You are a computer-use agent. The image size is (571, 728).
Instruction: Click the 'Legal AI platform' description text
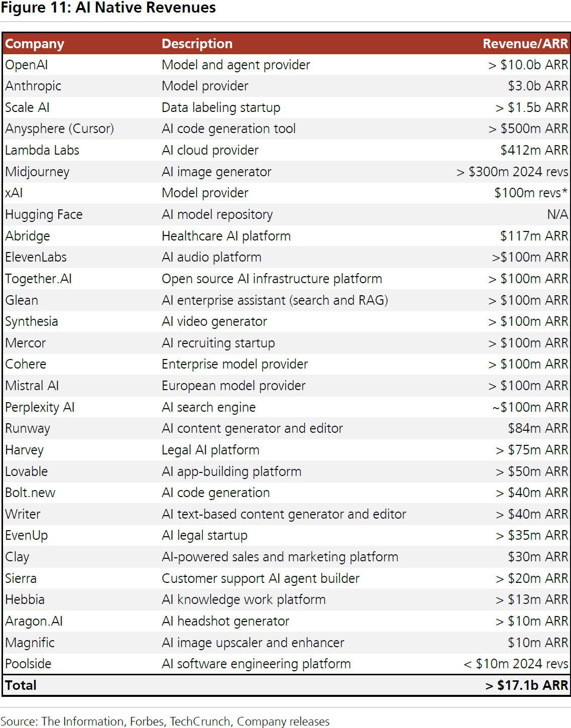(210, 450)
